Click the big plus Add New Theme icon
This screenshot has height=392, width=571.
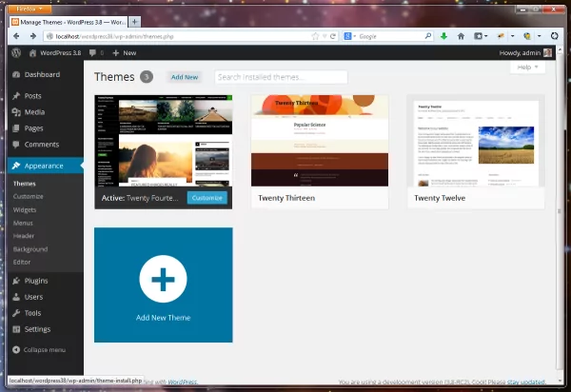(163, 279)
